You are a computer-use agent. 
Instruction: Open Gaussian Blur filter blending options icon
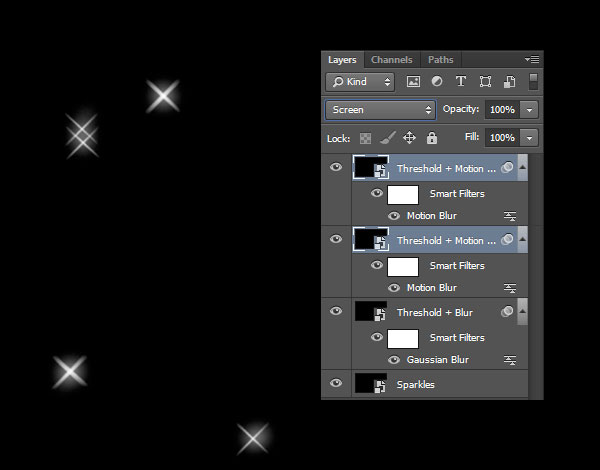pyautogui.click(x=510, y=360)
